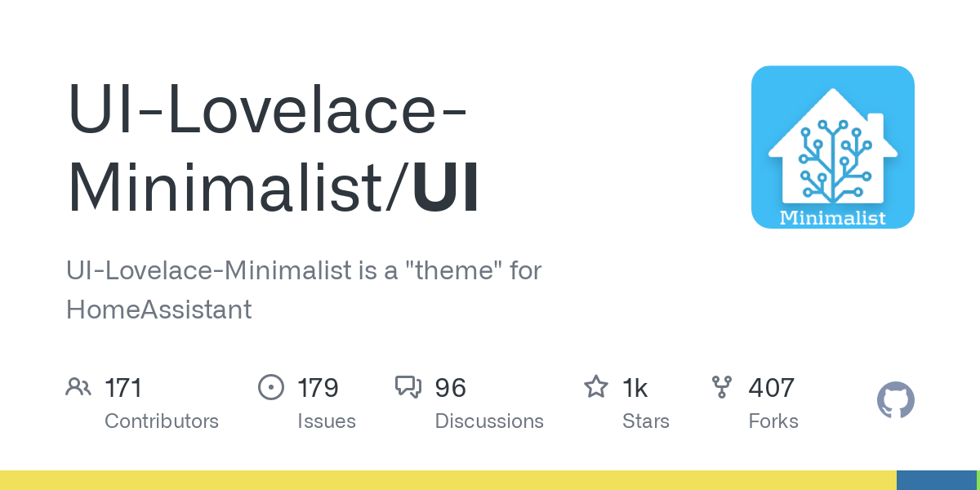Click the Minimalist house logo image

[x=833, y=147]
